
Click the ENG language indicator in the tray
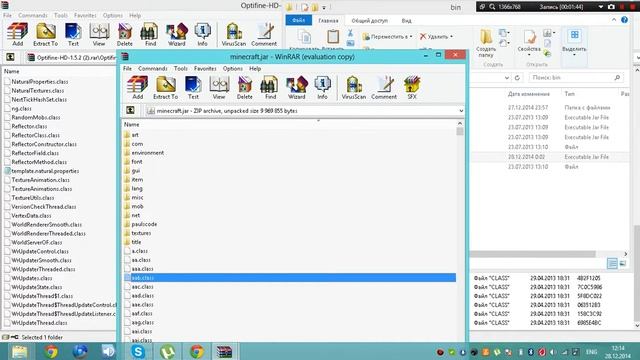(591, 351)
